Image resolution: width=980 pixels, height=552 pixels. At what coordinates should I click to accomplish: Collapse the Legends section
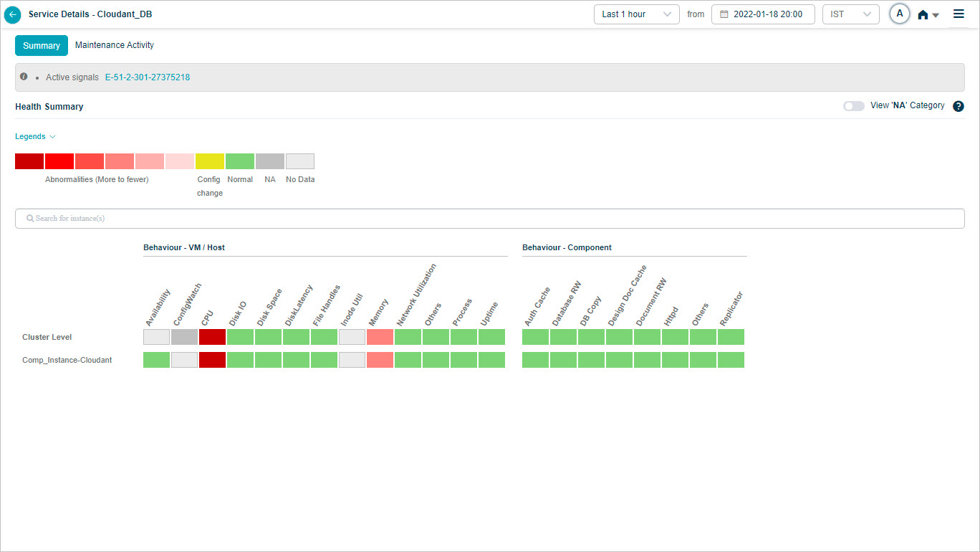pos(35,136)
